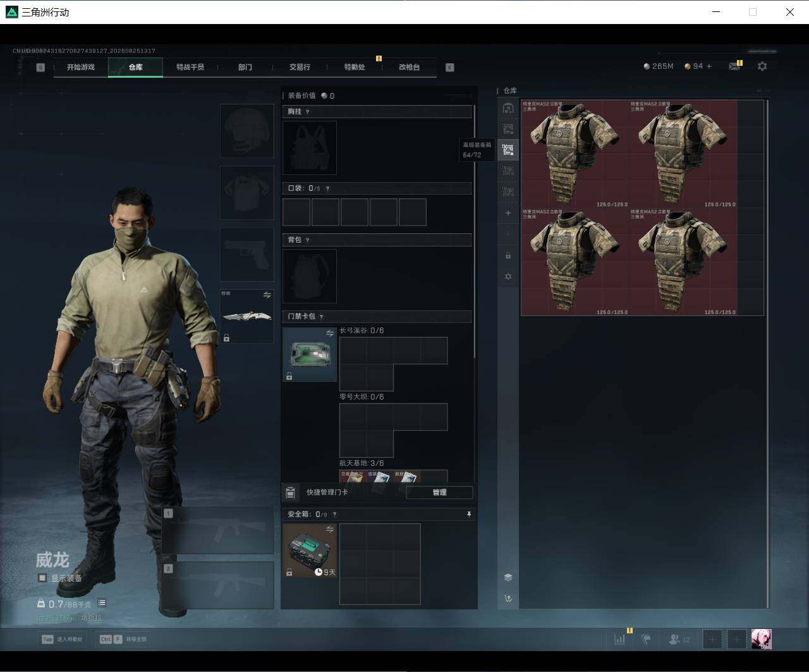
Task: Swap the keycard case using arrows icon
Action: tap(329, 333)
